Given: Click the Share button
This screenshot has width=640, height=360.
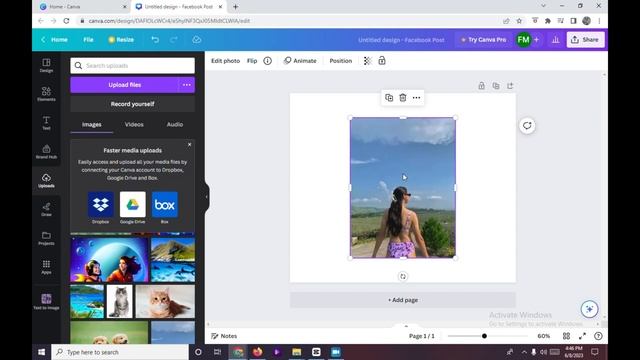Looking at the screenshot, I should [585, 40].
